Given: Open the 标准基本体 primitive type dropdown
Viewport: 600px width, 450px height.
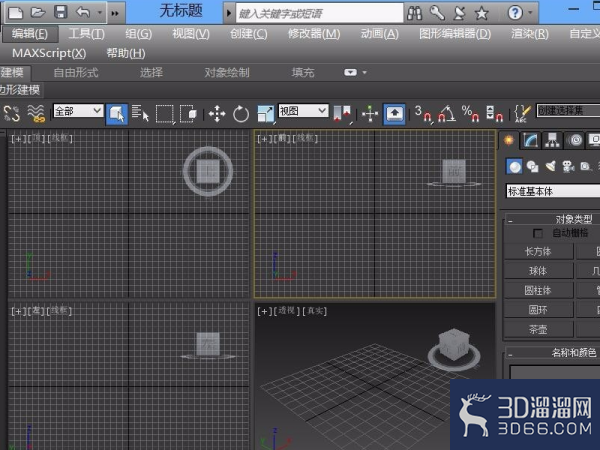Looking at the screenshot, I should 553,191.
